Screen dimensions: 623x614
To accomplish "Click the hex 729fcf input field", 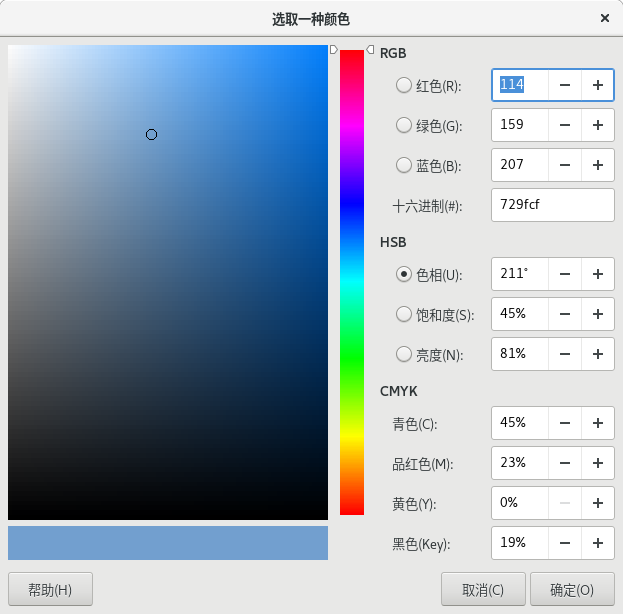I will pos(552,205).
